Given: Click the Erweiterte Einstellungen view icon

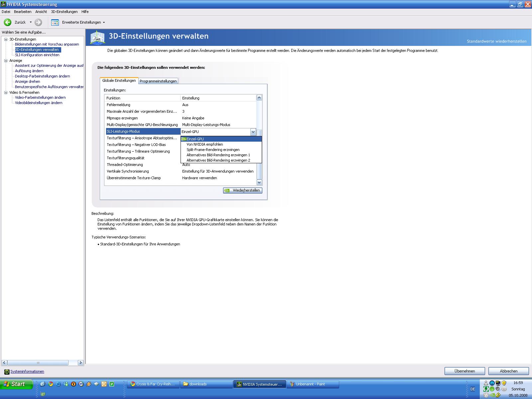Looking at the screenshot, I should pyautogui.click(x=55, y=22).
